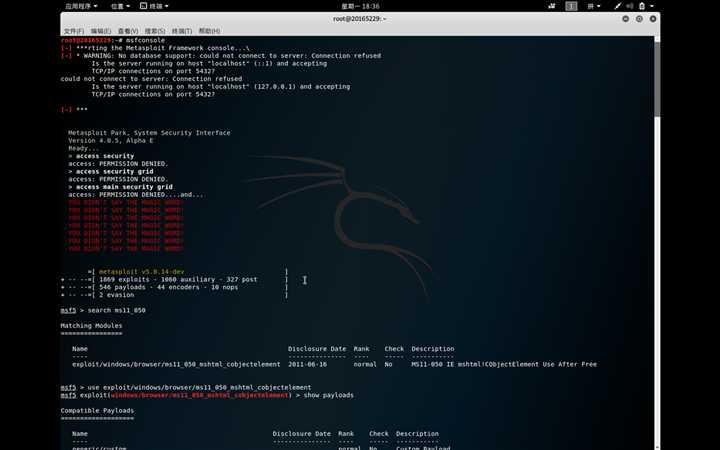The height and width of the screenshot is (450, 720).
Task: Click the pen/network icon in system tray
Action: [x=618, y=6]
